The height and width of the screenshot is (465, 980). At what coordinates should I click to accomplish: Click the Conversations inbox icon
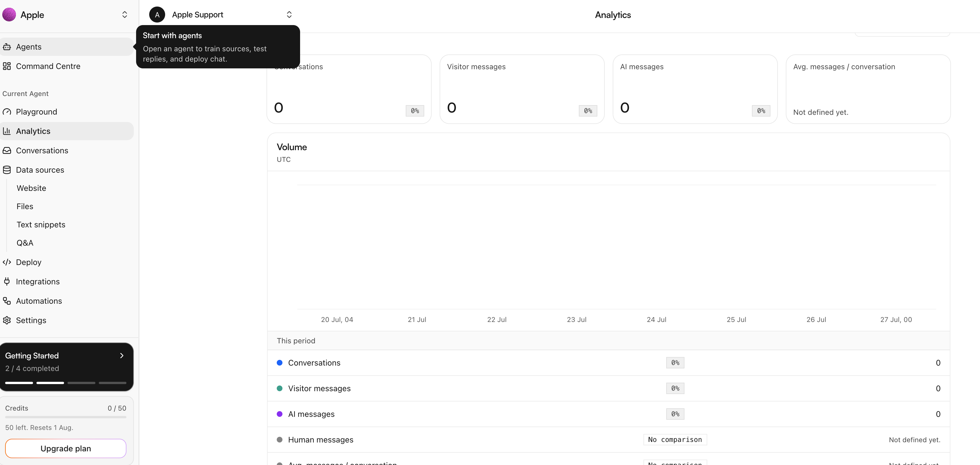(7, 150)
